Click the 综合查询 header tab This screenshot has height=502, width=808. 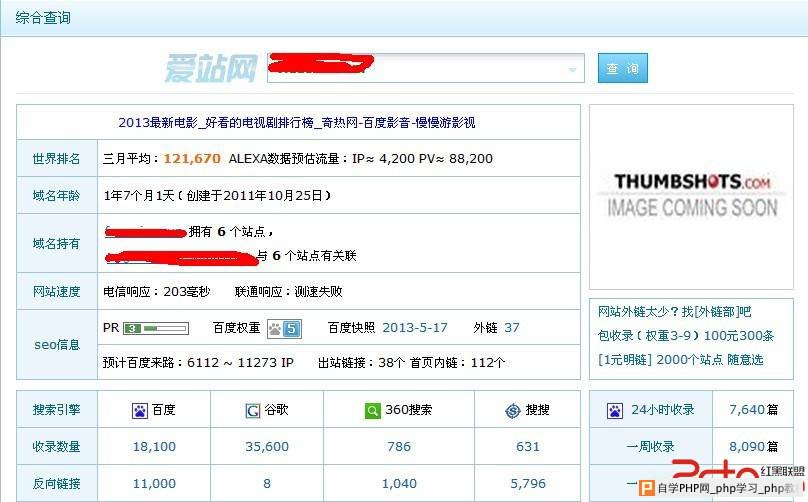(x=43, y=18)
